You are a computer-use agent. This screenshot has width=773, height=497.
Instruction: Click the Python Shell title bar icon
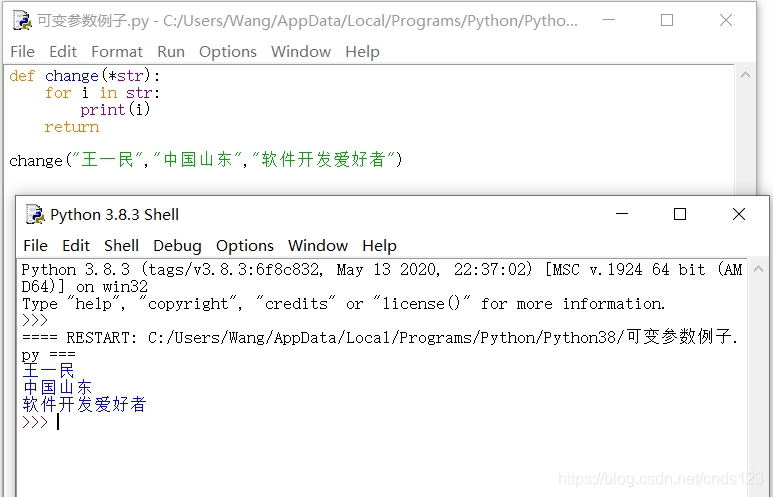[35, 214]
